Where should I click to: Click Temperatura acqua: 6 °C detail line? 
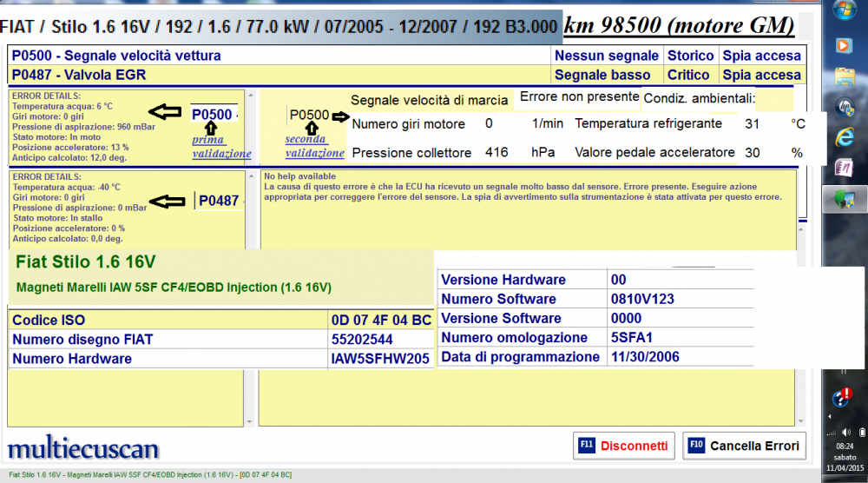pos(62,106)
